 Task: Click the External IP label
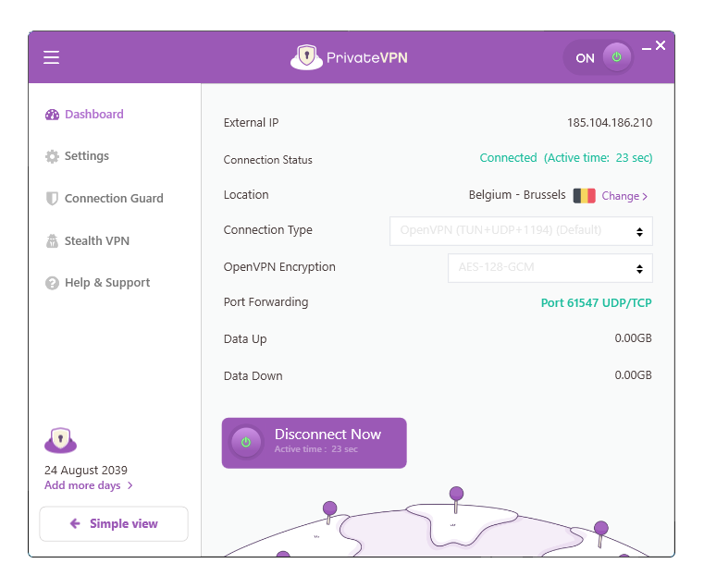251,123
